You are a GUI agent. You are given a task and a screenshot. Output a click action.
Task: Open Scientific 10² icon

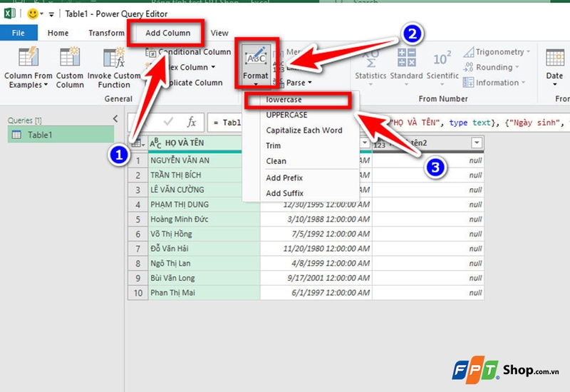(442, 58)
